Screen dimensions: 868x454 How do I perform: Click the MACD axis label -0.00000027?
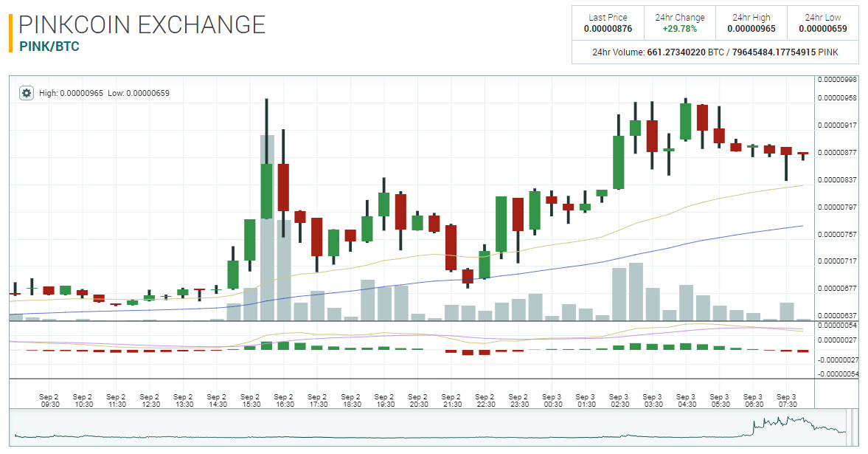point(837,360)
